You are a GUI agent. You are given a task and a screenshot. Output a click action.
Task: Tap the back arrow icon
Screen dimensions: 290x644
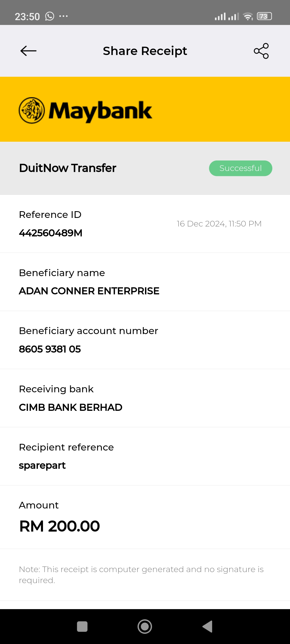[x=28, y=51]
